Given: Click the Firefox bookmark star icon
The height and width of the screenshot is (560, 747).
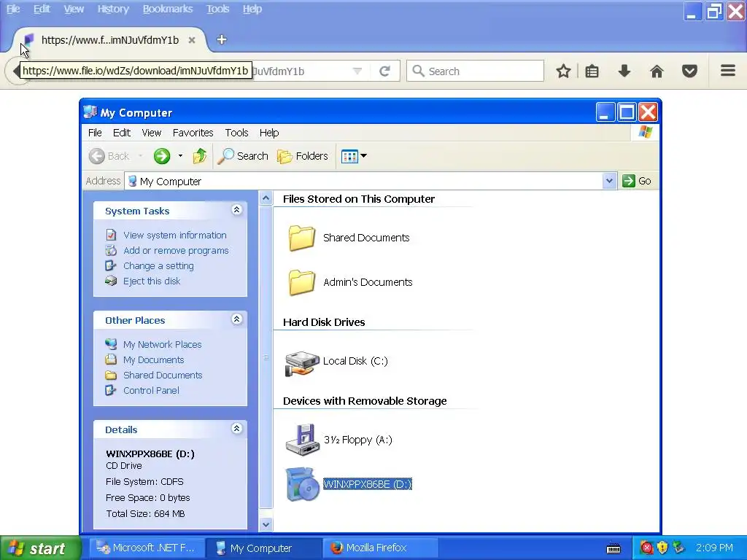Looking at the screenshot, I should [563, 71].
